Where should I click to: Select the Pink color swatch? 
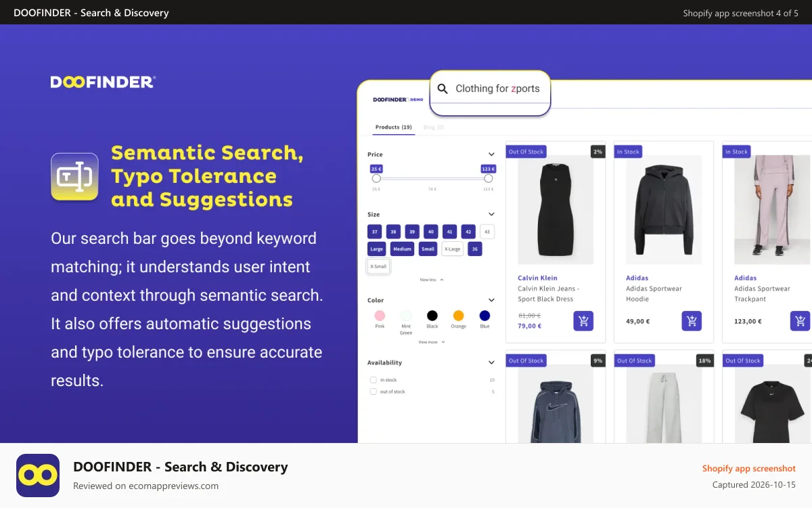[380, 316]
